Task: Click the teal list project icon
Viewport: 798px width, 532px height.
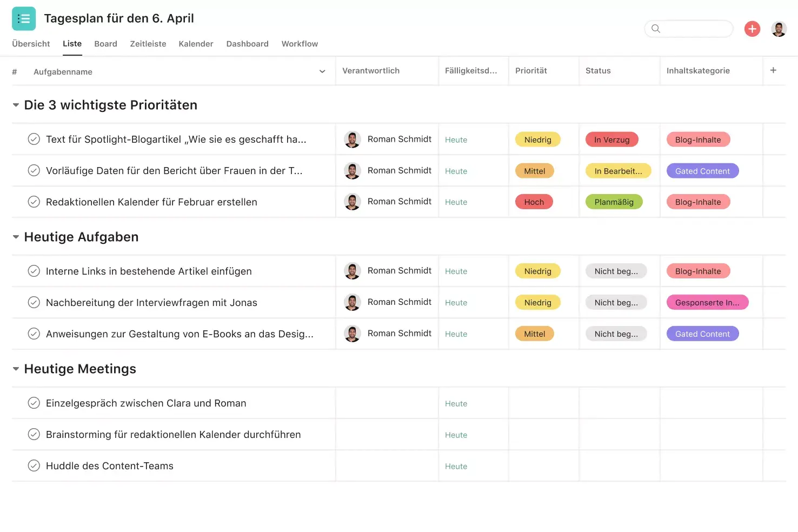Action: click(24, 18)
